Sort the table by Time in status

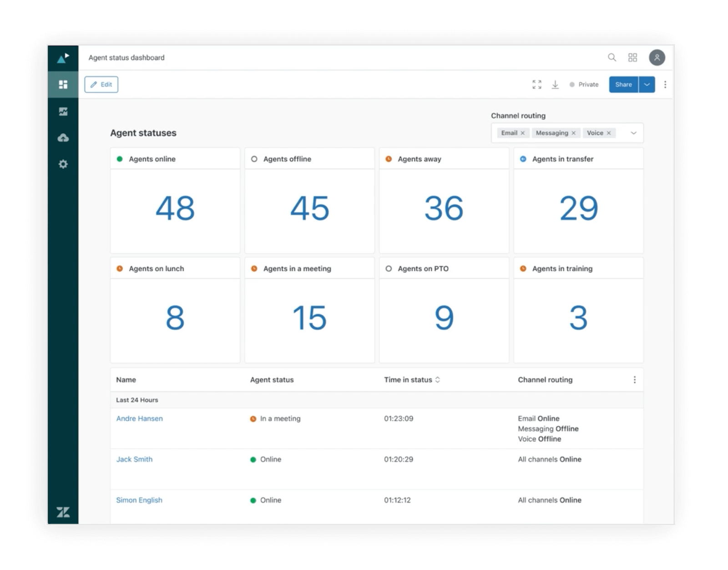[x=438, y=379]
